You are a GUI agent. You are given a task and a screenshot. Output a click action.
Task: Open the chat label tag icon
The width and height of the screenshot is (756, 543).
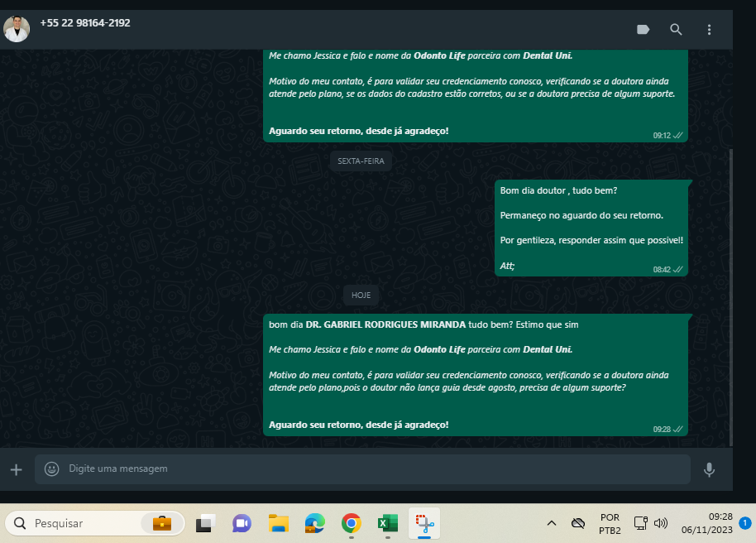[643, 30]
